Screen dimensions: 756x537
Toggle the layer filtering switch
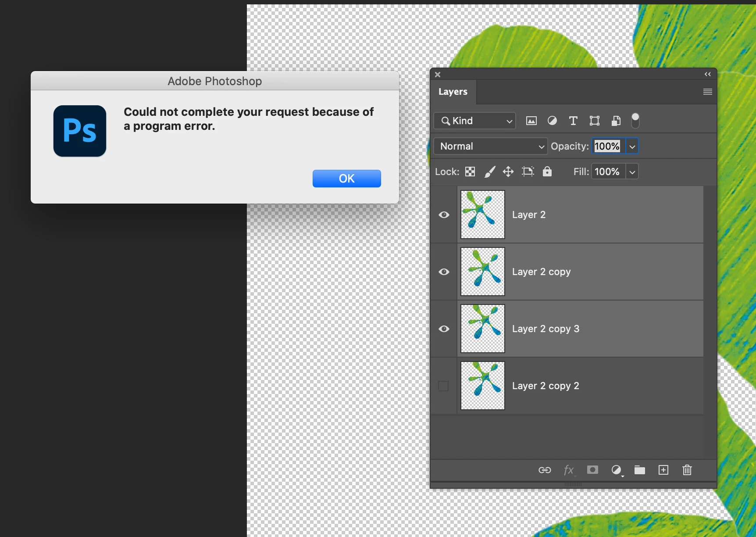click(x=635, y=121)
